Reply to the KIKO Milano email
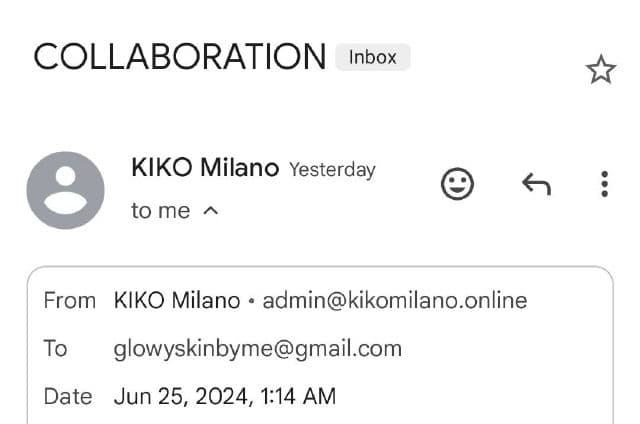The image size is (640, 424). pos(536,184)
